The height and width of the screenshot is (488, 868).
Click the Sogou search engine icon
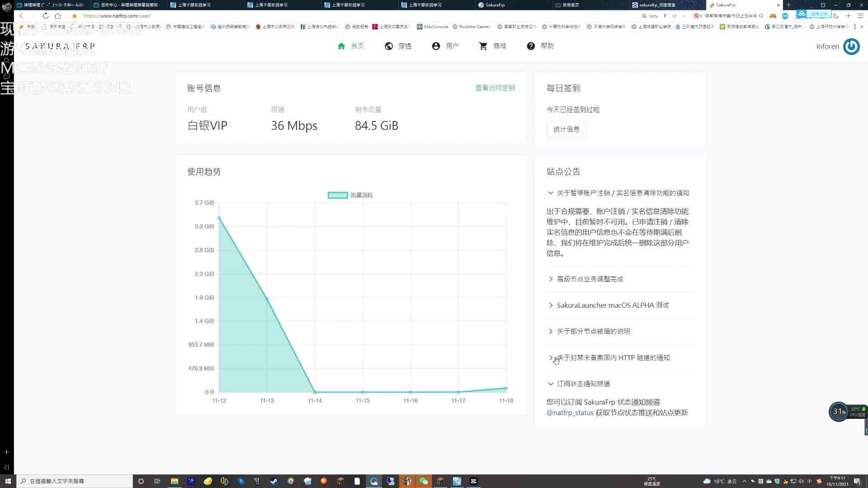tap(696, 16)
